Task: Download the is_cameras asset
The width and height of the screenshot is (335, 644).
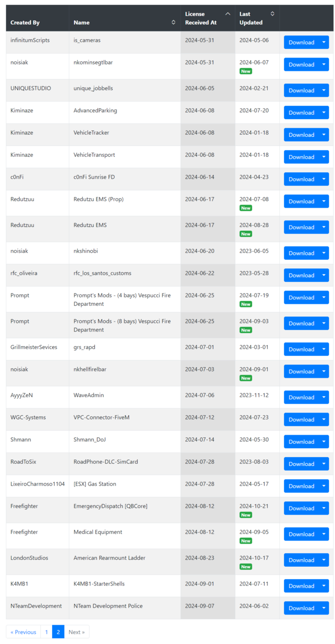Action: coord(301,42)
